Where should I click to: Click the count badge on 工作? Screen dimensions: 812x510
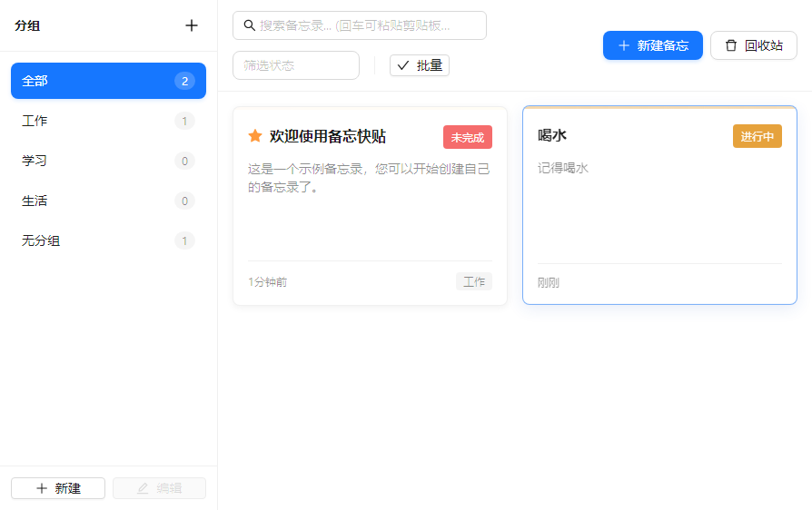(x=184, y=121)
